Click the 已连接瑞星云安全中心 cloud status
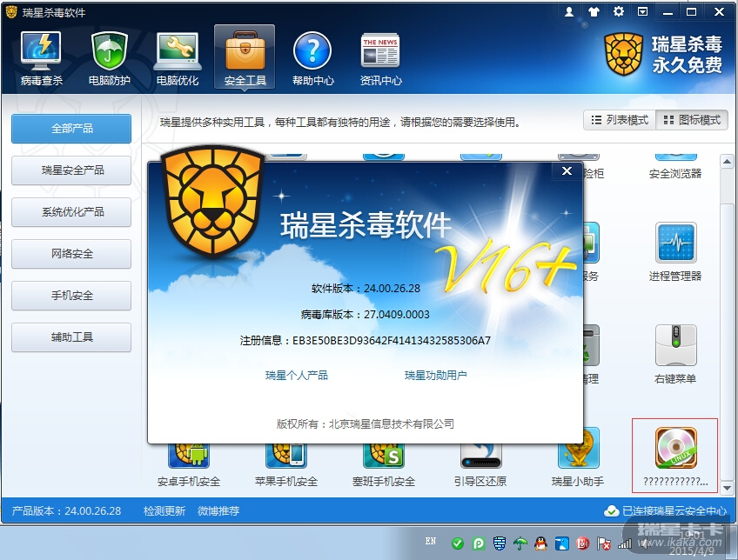This screenshot has height=560, width=738. click(x=666, y=510)
